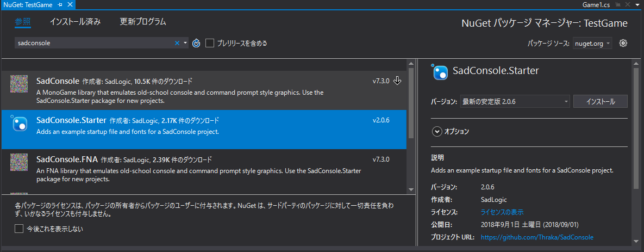Open the package source nuget.org dropdown
The width and height of the screenshot is (644, 252).
click(593, 43)
